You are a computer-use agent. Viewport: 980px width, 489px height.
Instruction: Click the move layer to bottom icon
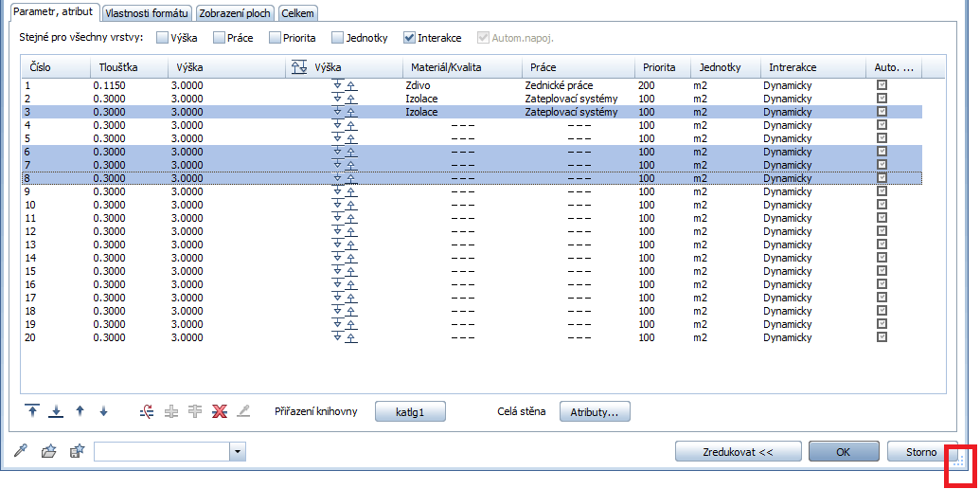click(56, 411)
